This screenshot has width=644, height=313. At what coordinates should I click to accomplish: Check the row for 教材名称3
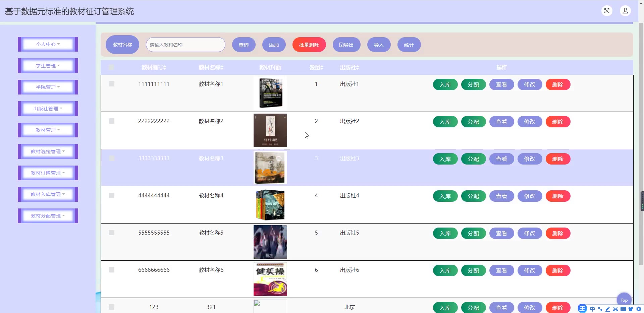tap(112, 158)
